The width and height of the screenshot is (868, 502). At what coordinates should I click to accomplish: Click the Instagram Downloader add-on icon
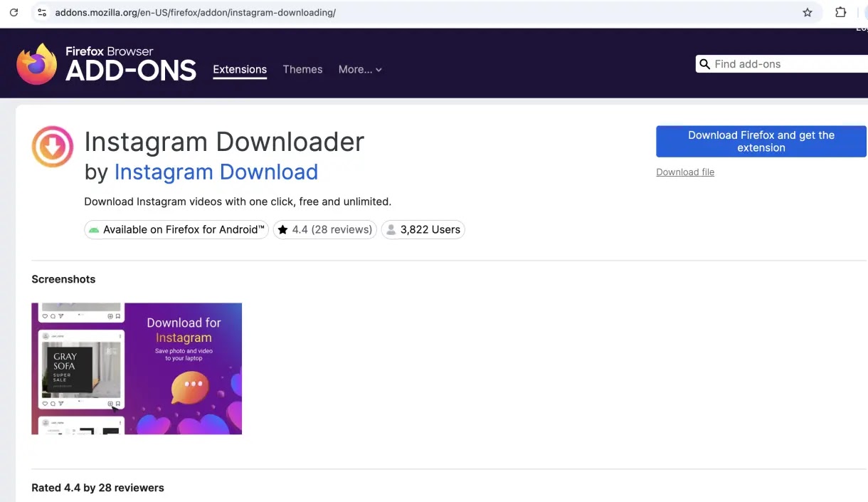[52, 146]
